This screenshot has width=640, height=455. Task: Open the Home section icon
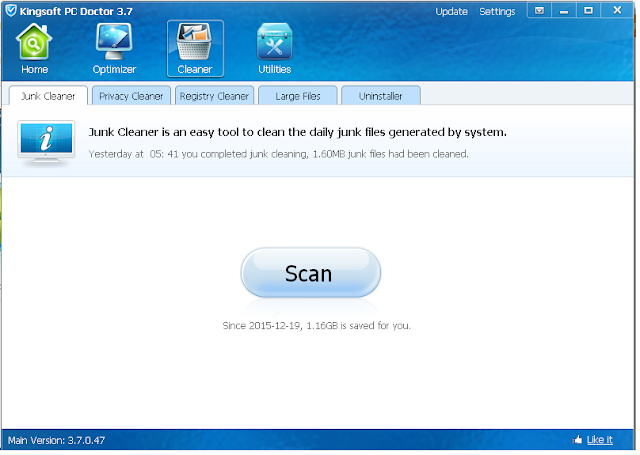click(x=34, y=47)
